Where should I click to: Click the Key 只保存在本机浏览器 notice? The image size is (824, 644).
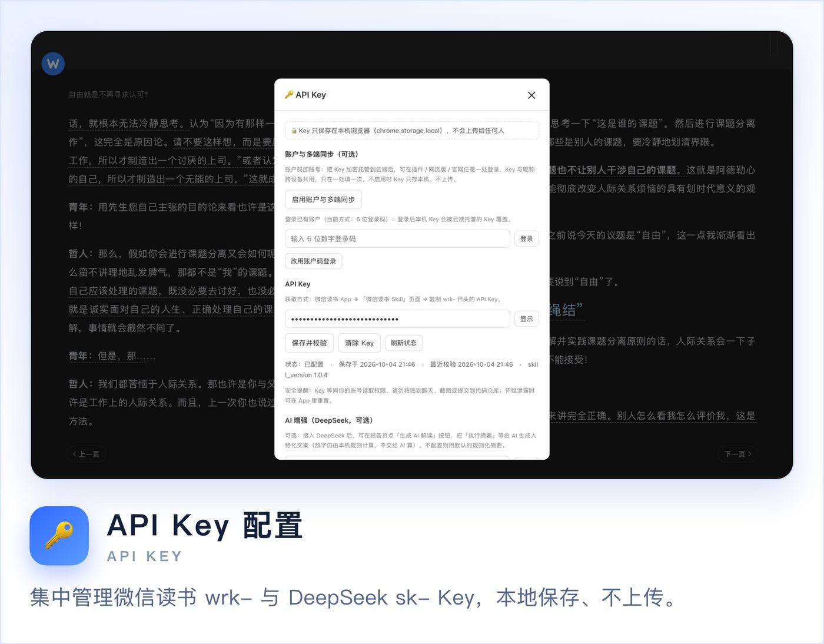pyautogui.click(x=412, y=131)
